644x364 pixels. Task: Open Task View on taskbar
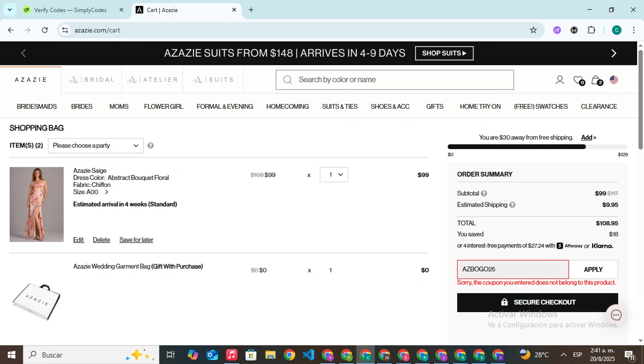(170, 355)
